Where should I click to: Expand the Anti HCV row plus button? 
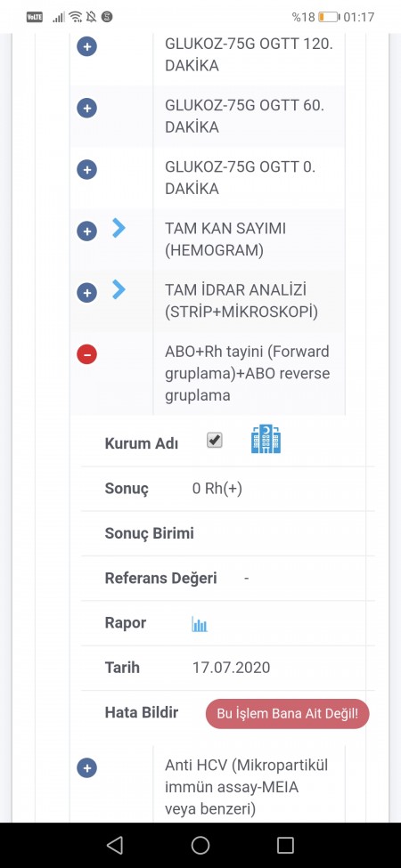[x=86, y=767]
